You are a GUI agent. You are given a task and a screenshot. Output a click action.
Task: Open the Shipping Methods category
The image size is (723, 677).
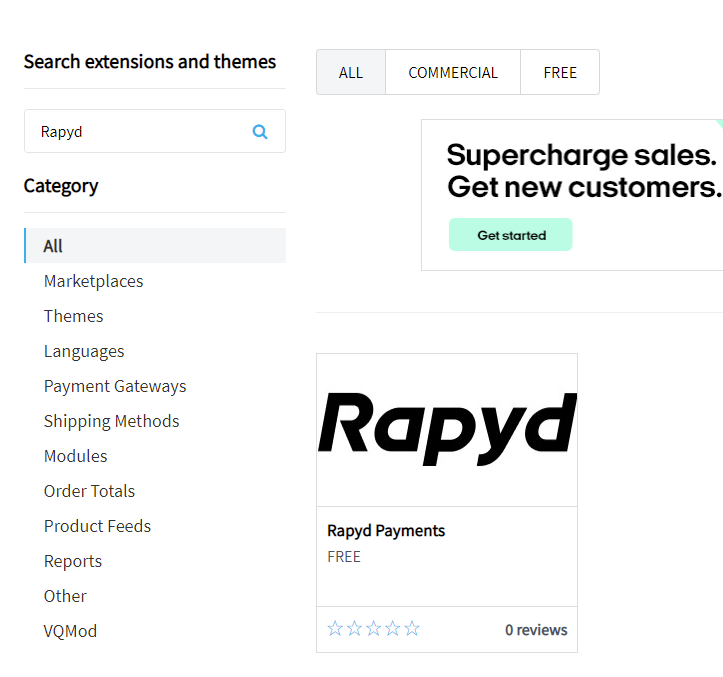coord(112,421)
